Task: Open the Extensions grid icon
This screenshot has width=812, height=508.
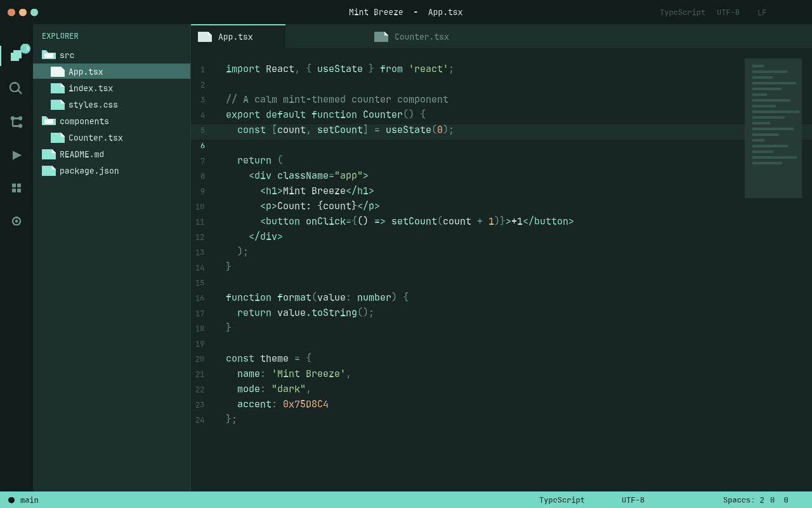Action: [16, 188]
